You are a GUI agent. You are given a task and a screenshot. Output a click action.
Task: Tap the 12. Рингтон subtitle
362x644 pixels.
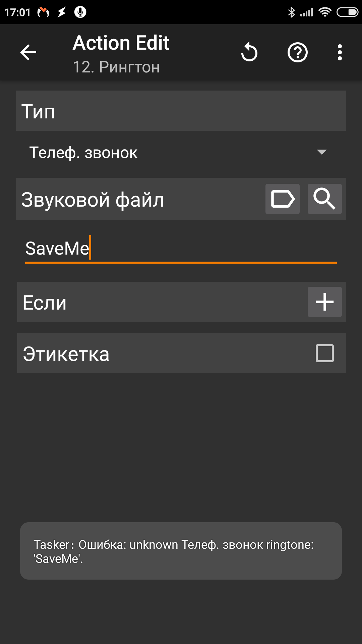tap(116, 67)
